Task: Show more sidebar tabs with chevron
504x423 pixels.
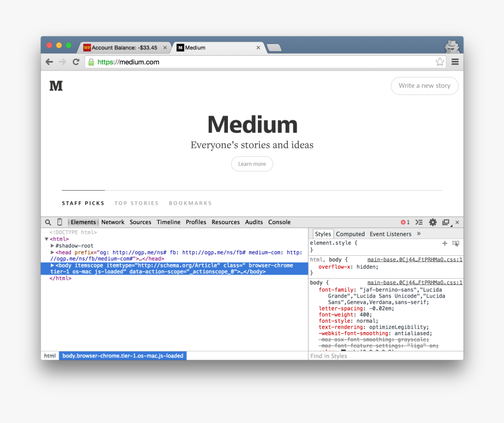Action: [x=418, y=234]
